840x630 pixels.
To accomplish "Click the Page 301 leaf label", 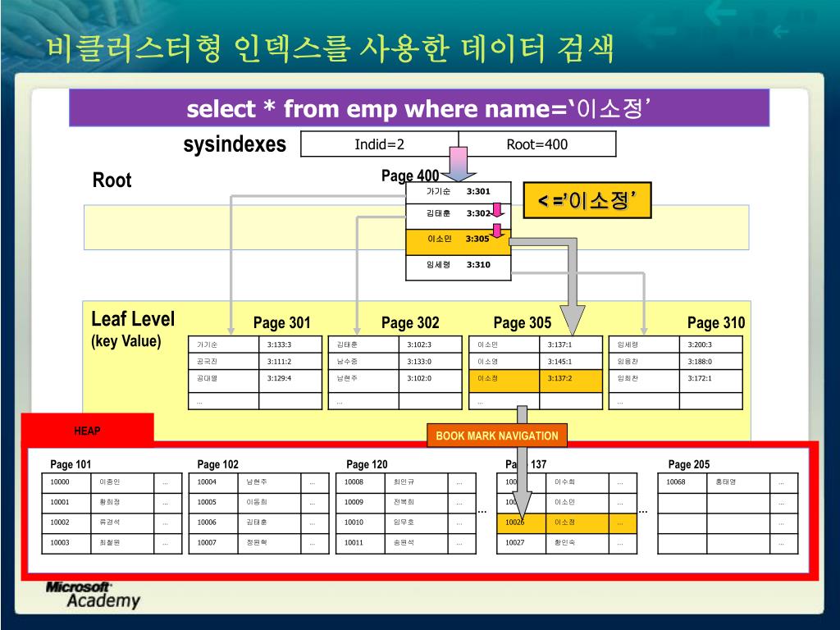I will coord(282,322).
